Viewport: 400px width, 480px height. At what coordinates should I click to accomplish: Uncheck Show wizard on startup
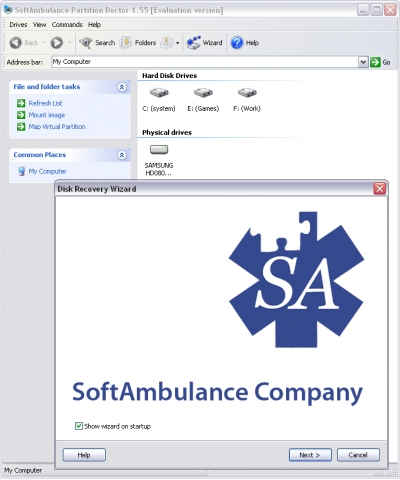pos(79,426)
